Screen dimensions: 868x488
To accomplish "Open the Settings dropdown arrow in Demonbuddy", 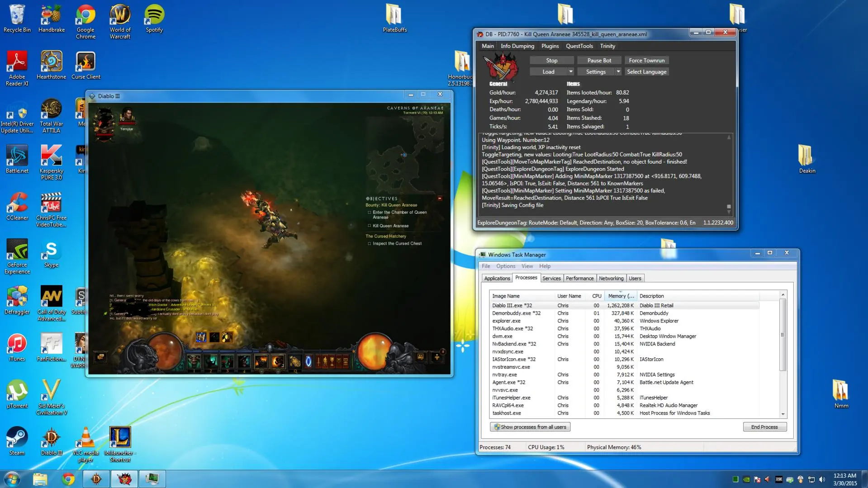I will [618, 72].
